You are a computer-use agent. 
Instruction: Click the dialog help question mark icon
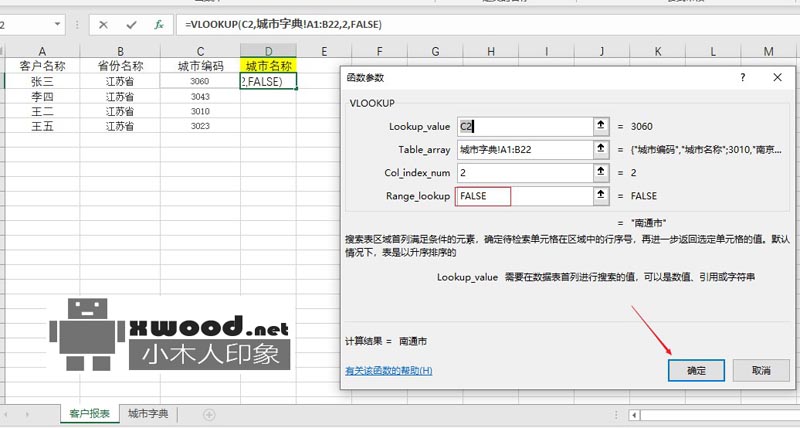[x=743, y=77]
